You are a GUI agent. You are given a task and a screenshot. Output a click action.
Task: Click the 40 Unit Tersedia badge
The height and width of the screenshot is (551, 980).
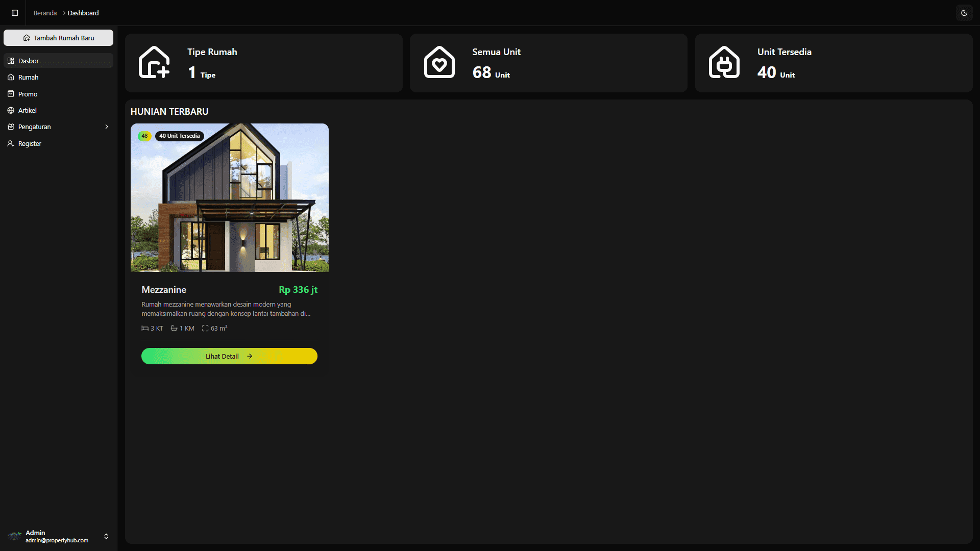pos(179,136)
